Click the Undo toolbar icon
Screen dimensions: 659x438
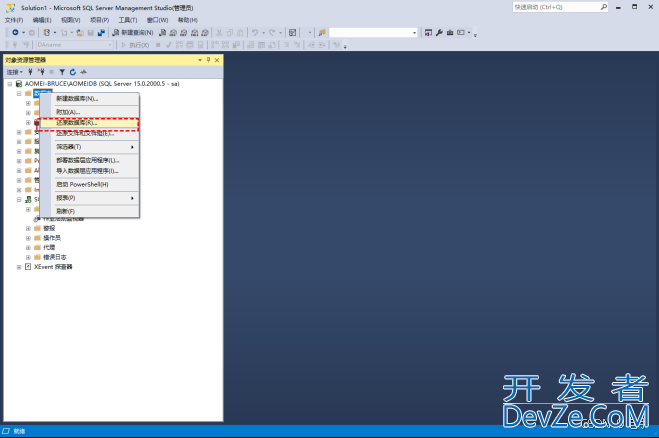pos(255,32)
